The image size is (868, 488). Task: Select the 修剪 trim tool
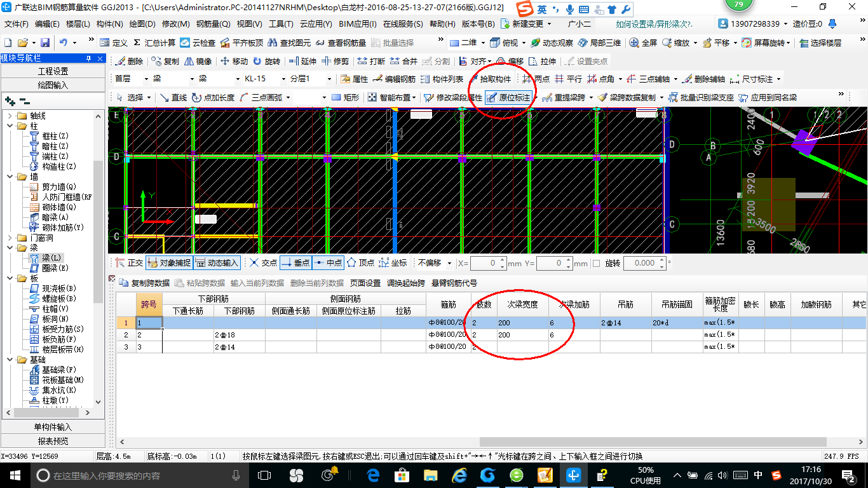coord(335,61)
